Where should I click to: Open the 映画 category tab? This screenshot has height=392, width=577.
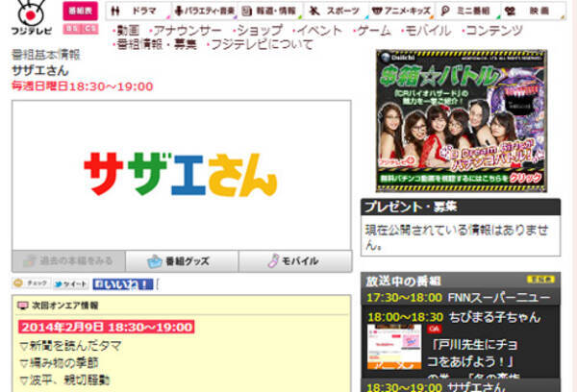533,11
